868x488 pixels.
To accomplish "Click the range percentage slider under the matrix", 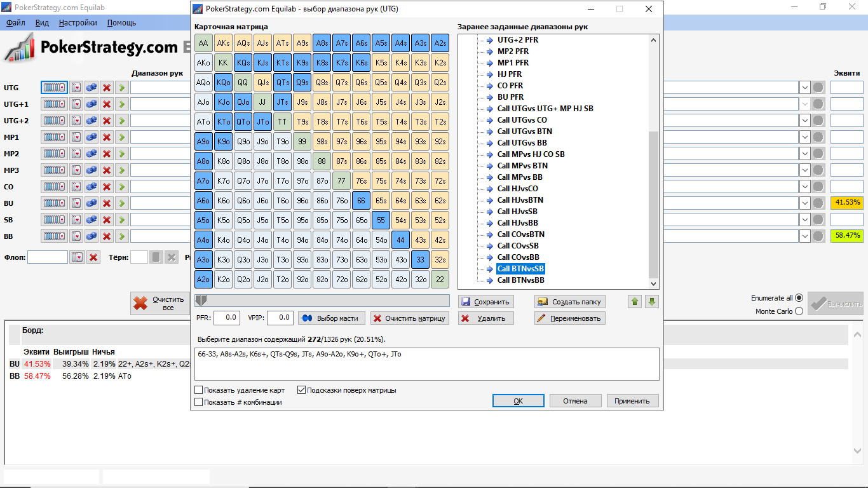I will (322, 301).
